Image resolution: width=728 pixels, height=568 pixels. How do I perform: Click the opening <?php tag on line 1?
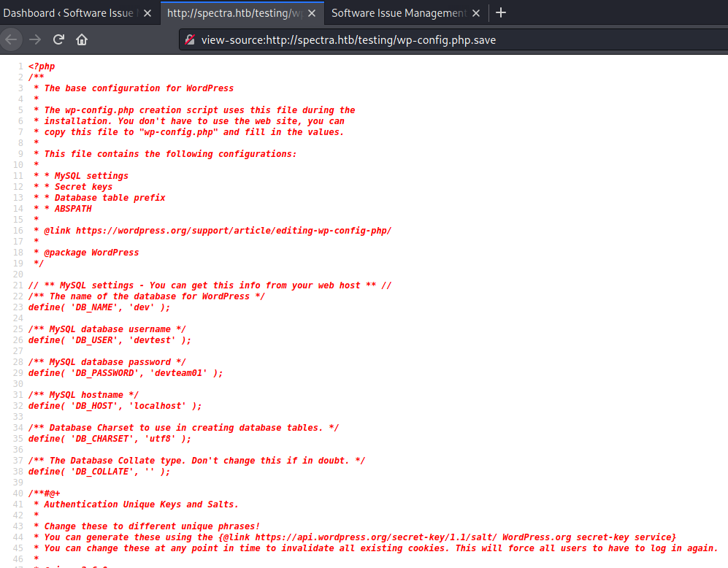[x=42, y=66]
